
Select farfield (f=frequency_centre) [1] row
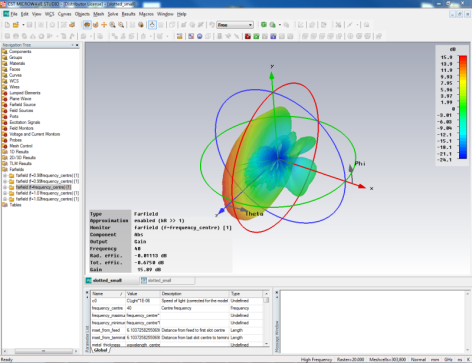pos(43,187)
